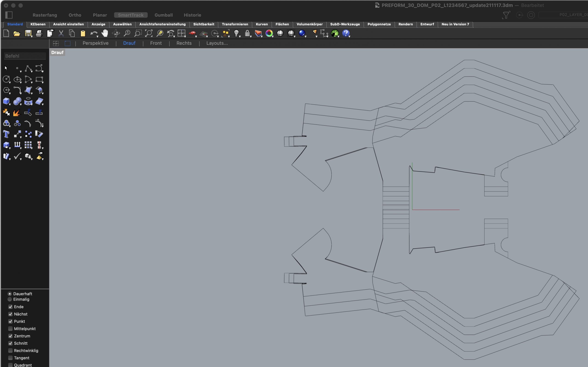Open the Transformieren toolbar tab

(235, 24)
